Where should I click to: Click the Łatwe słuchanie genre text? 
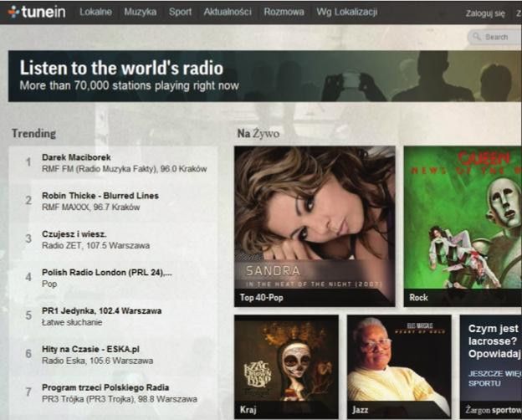(x=72, y=322)
